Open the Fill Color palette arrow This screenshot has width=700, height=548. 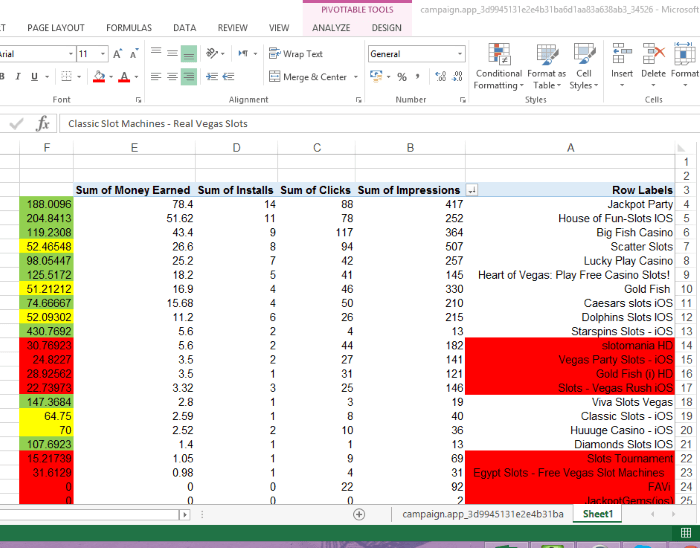point(111,77)
